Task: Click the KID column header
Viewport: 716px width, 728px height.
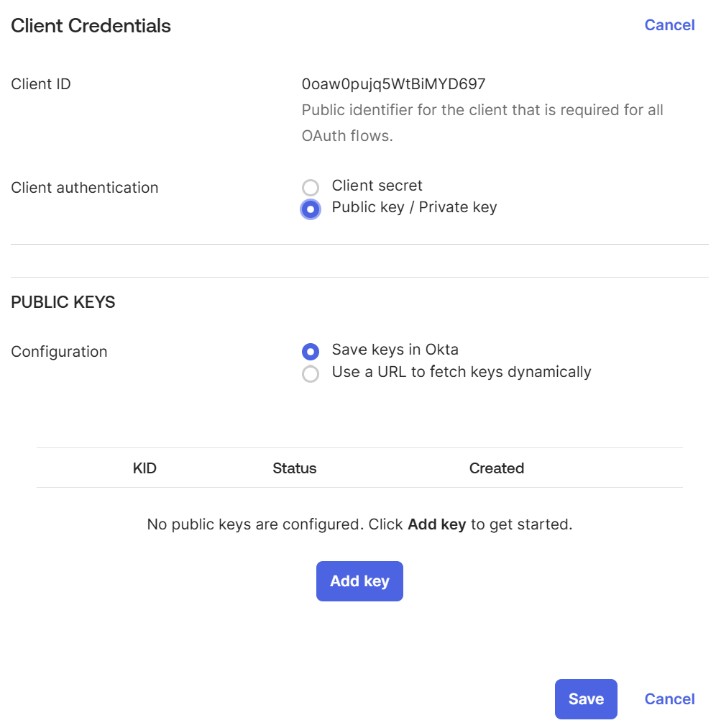Action: (x=144, y=468)
